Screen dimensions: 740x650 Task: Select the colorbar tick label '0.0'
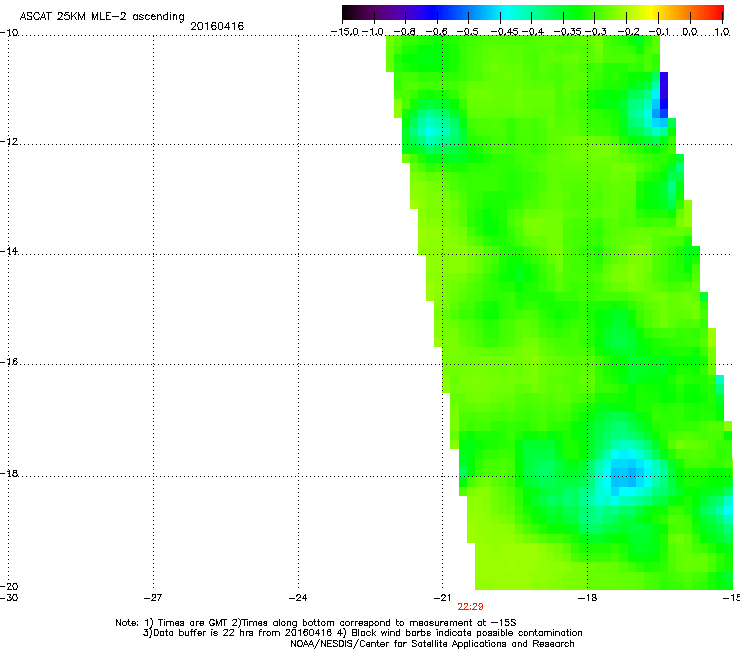690,32
